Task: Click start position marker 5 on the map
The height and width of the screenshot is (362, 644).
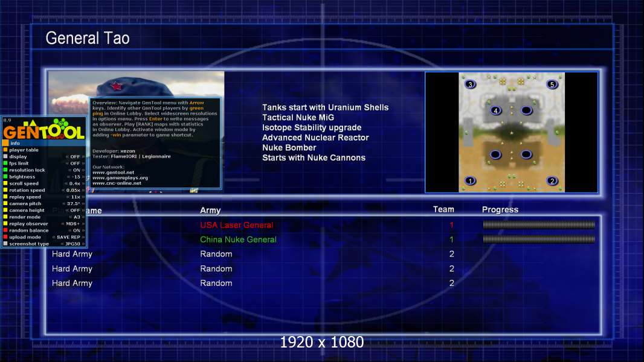Action: 552,84
